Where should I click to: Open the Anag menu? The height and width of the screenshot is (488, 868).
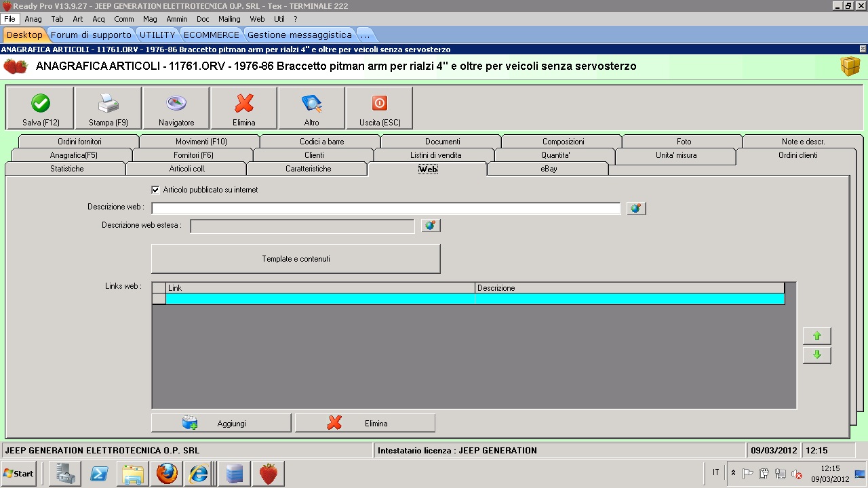tap(33, 20)
